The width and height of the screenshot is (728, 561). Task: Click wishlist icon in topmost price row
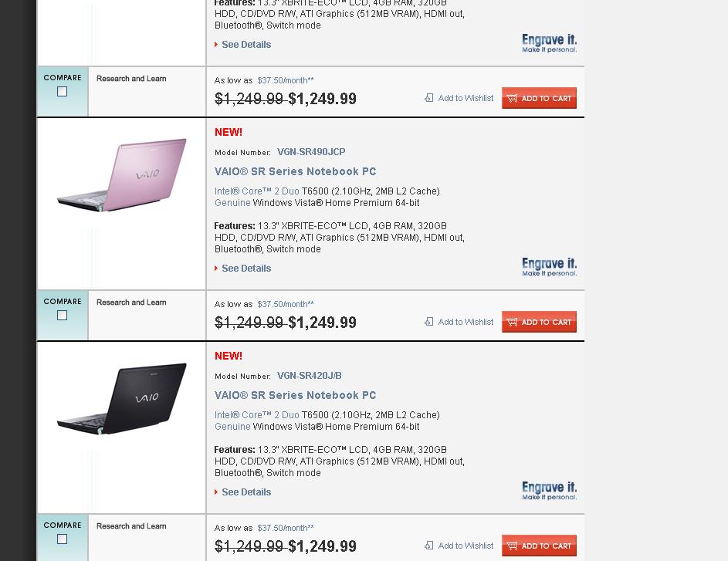point(429,98)
